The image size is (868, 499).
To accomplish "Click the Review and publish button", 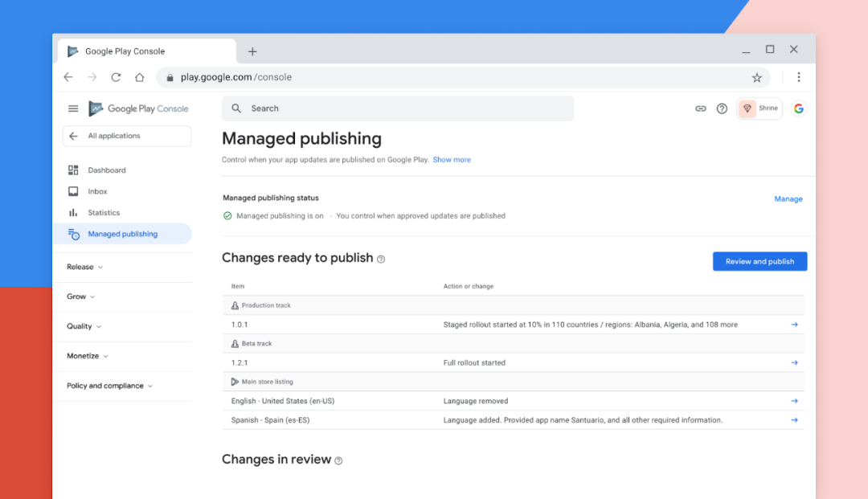I will [x=759, y=261].
